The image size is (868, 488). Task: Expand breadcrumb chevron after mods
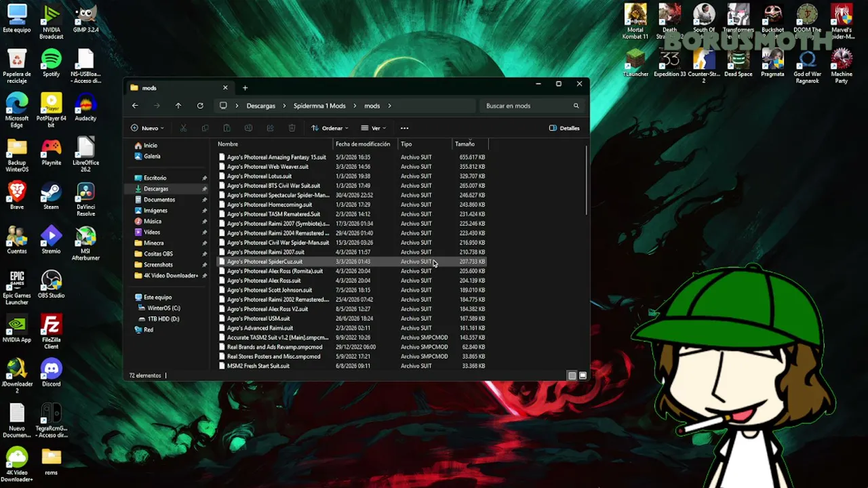[x=389, y=106]
